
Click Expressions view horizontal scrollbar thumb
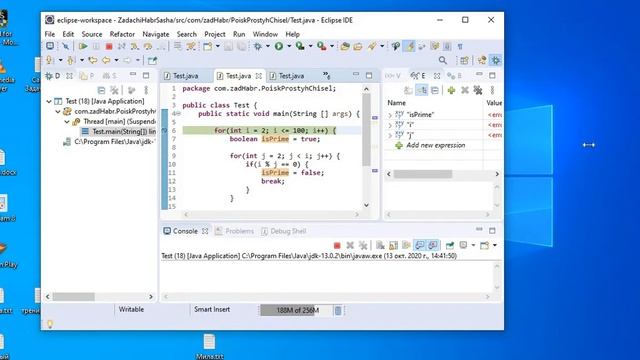[423, 174]
